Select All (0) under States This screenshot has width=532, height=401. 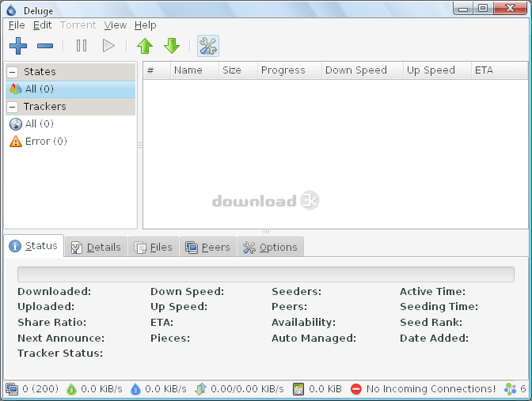70,89
